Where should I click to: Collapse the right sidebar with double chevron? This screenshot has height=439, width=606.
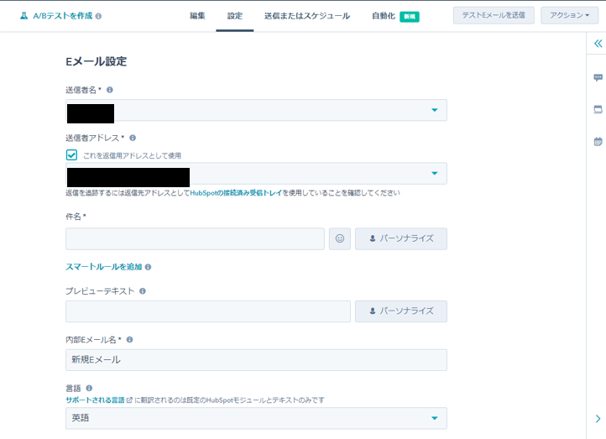(598, 44)
